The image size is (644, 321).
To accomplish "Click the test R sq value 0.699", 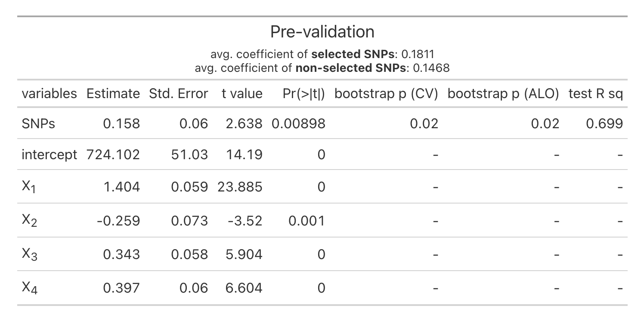I will point(604,124).
